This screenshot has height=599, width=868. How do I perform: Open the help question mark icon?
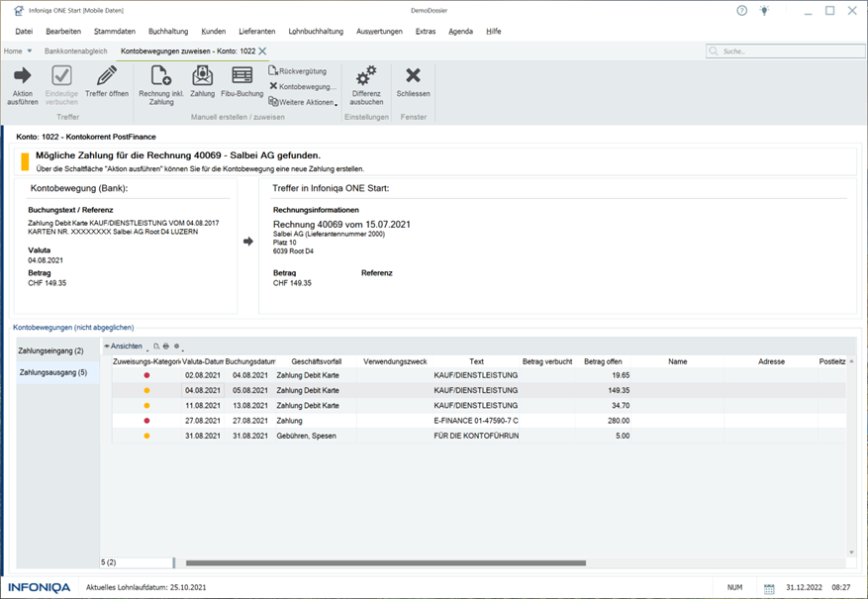click(x=741, y=11)
